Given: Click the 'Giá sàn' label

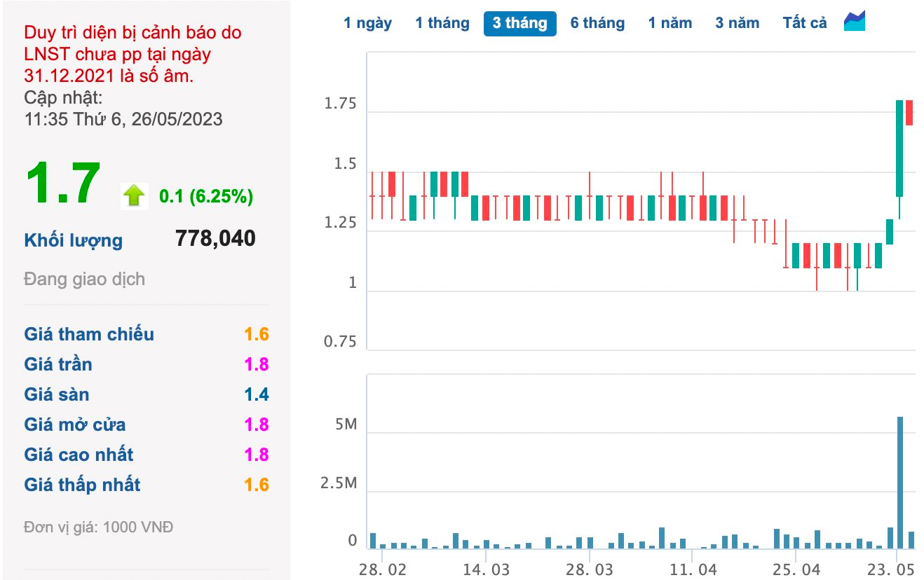Looking at the screenshot, I should [x=57, y=394].
